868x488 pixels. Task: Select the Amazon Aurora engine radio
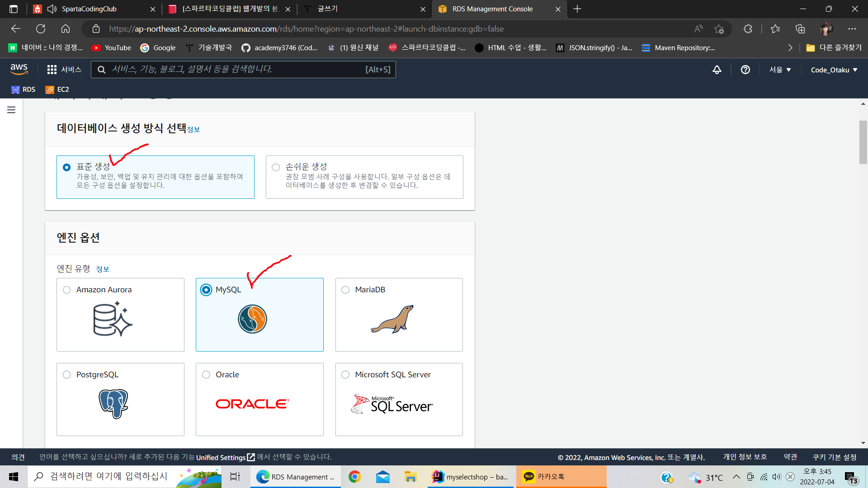[67, 290]
